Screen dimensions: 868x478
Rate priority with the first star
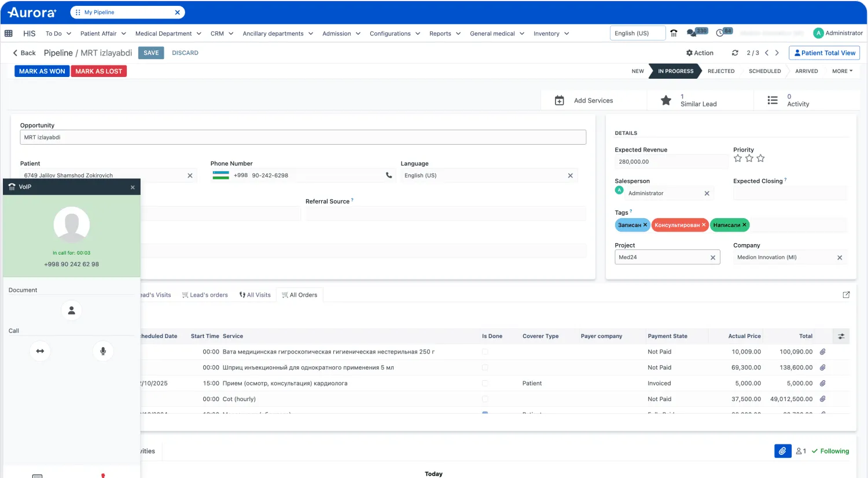tap(738, 157)
